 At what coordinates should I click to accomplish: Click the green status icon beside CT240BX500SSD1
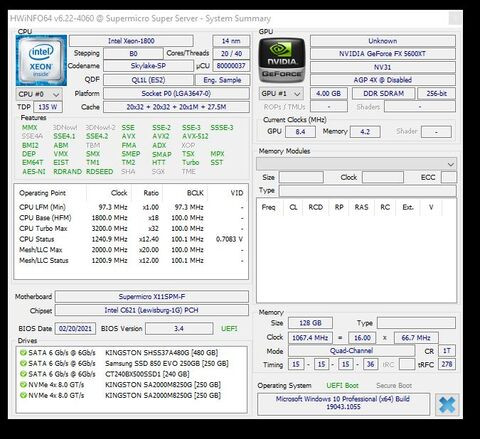(23, 374)
